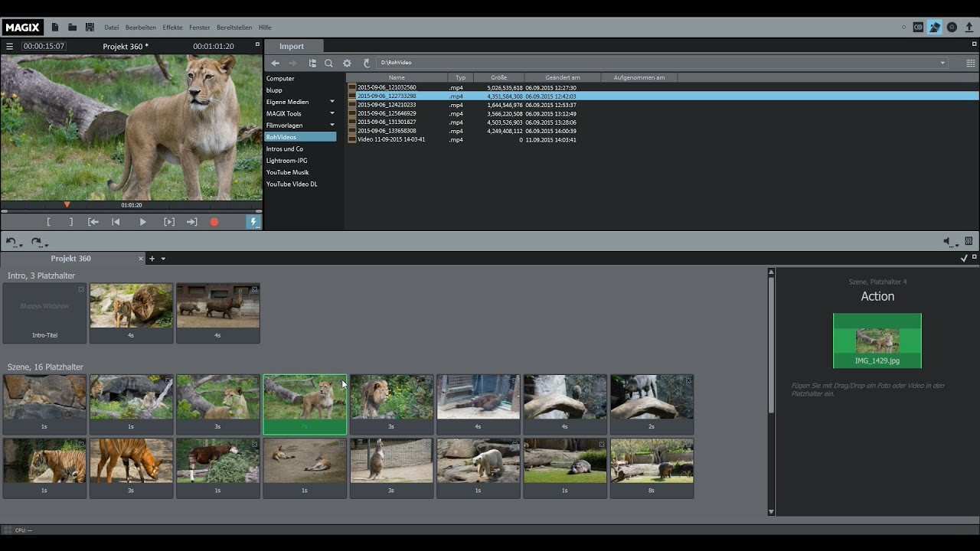Jump to the range start marker
Screen dimensions: 980x551
[x=93, y=222]
